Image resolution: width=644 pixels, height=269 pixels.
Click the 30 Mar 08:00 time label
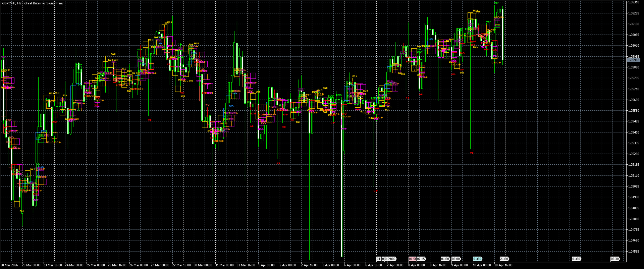(203, 265)
